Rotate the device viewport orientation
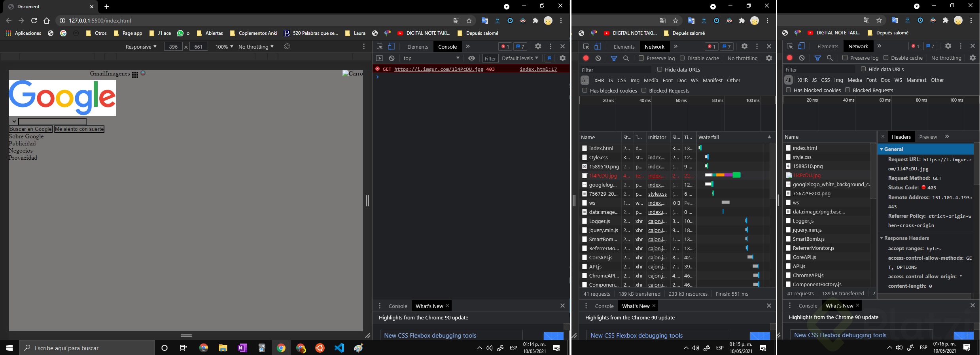980x355 pixels. click(287, 46)
